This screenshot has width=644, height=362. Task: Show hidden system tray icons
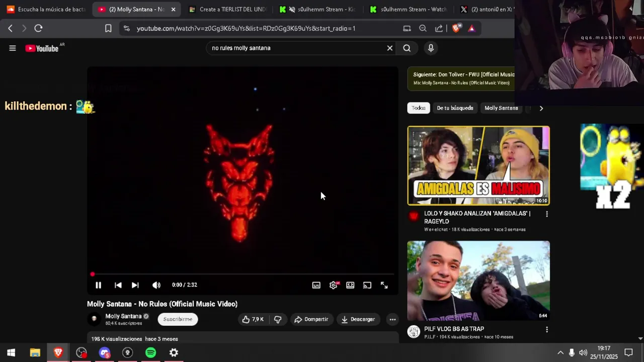tap(560, 352)
